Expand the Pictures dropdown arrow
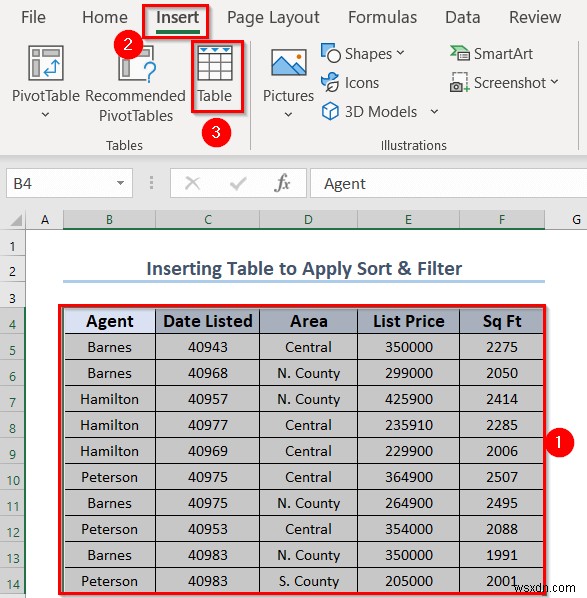 click(289, 114)
